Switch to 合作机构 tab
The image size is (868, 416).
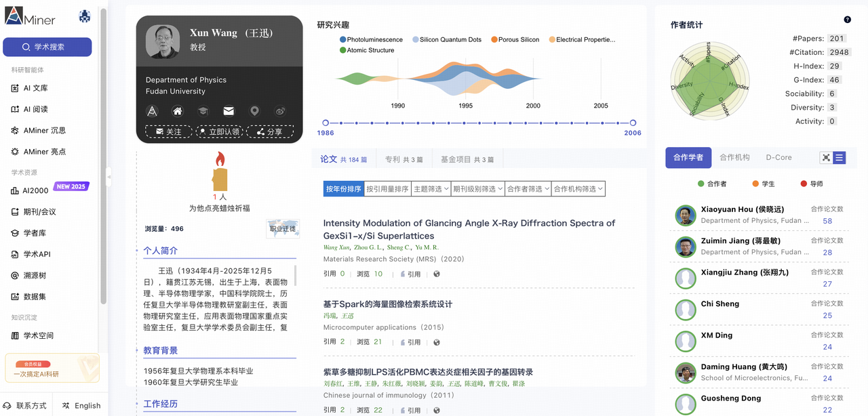[x=734, y=157]
